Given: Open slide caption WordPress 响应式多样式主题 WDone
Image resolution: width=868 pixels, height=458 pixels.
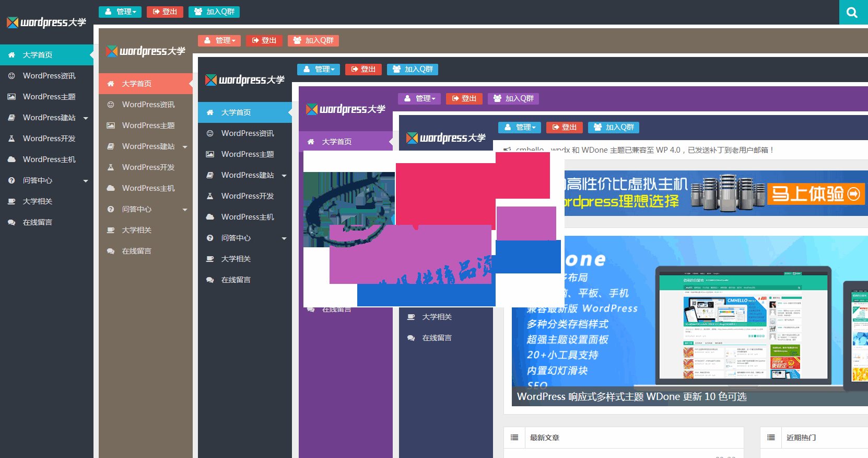Looking at the screenshot, I should [x=631, y=397].
